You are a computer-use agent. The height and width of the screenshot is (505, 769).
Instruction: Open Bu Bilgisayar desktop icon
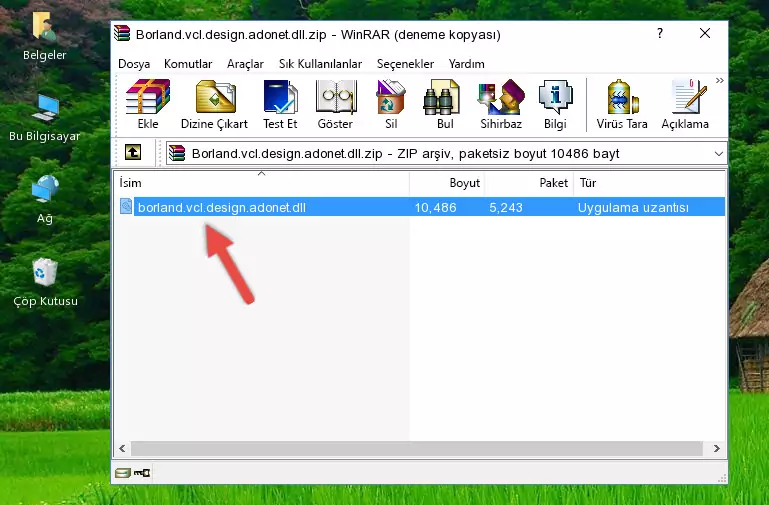(45, 118)
